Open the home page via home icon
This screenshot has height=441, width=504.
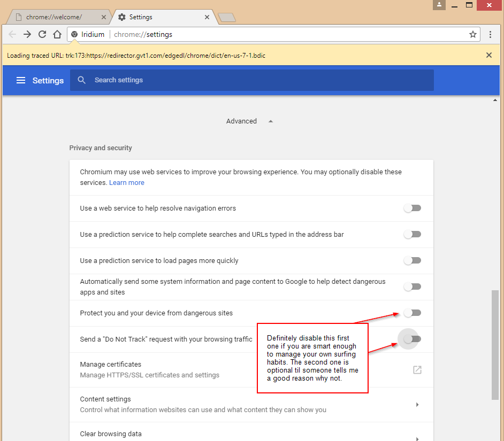coord(57,34)
